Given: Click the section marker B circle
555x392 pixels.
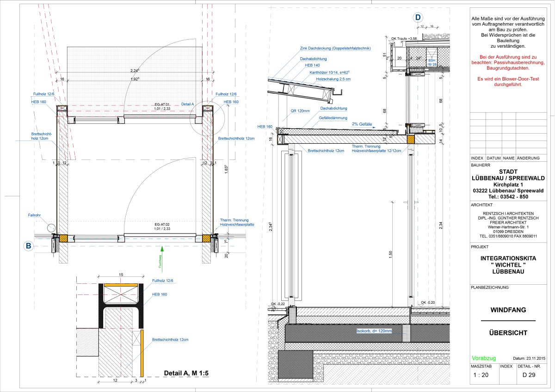Looking at the screenshot, I should pyautogui.click(x=28, y=246).
